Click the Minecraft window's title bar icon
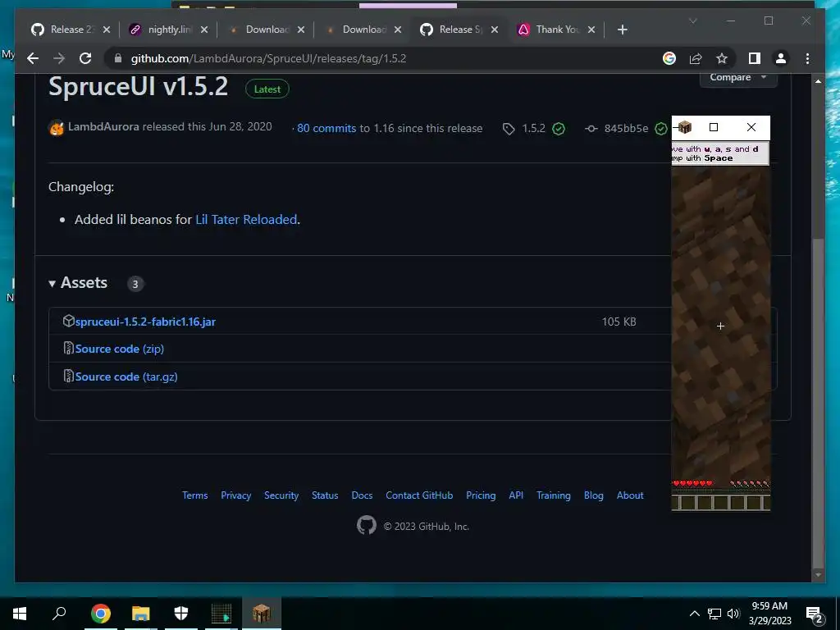This screenshot has width=840, height=630. 685,127
